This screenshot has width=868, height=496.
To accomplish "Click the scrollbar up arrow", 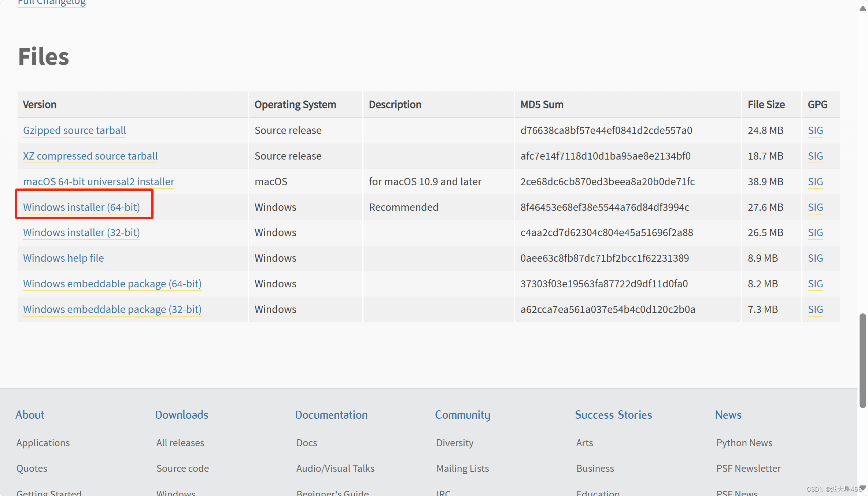I will 863,8.
